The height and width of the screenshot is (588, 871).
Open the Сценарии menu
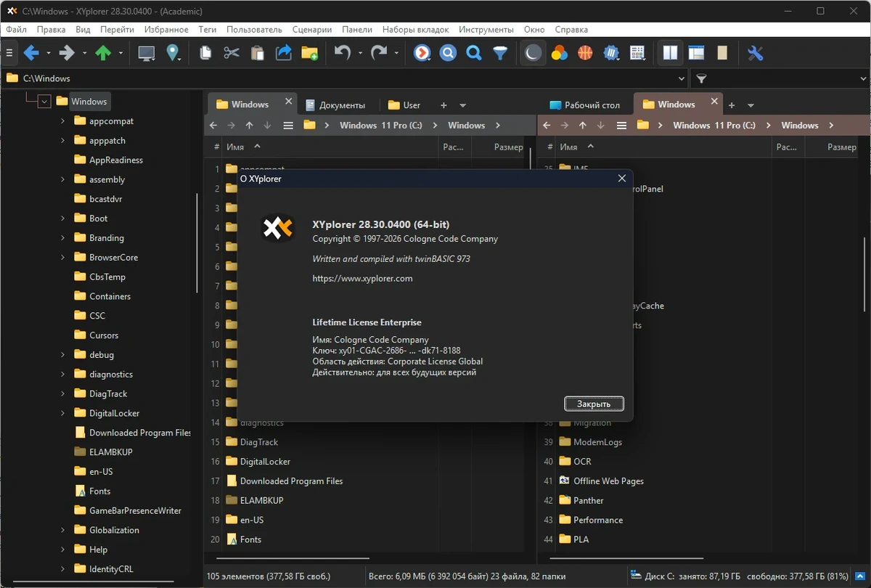click(x=312, y=30)
